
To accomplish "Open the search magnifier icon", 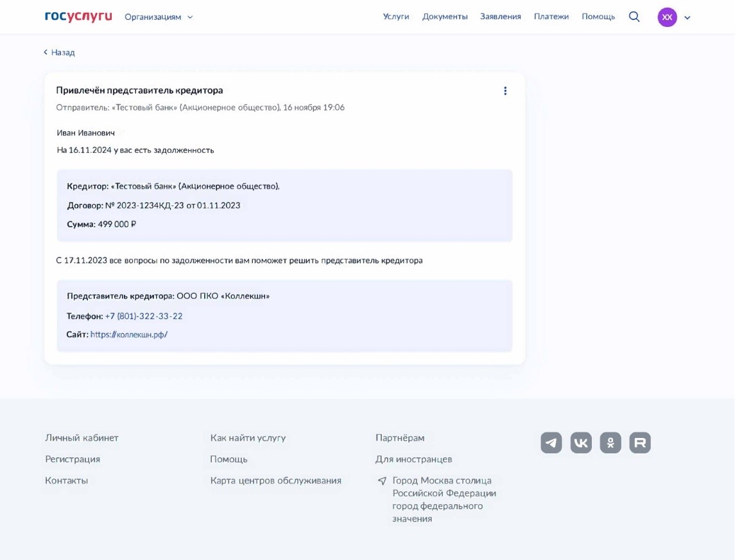I will tap(634, 17).
